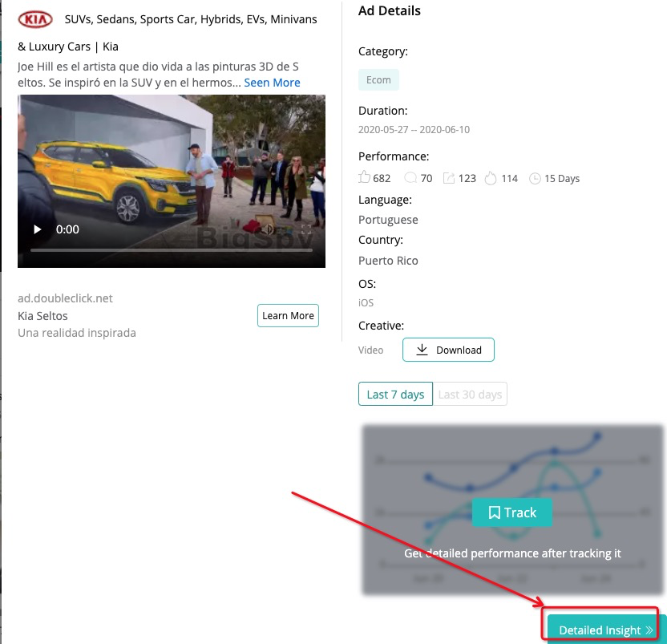Play the Kia Seltos video
The image size is (671, 644).
tap(38, 229)
